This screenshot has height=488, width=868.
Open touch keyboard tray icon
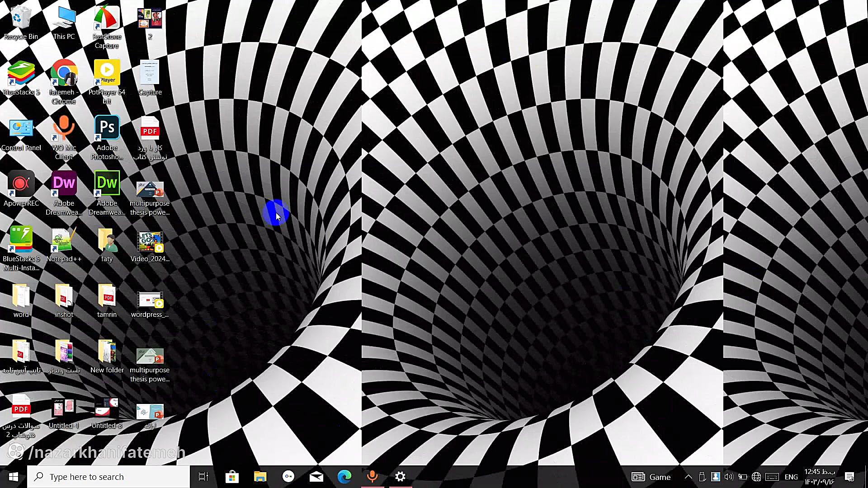tap(772, 477)
